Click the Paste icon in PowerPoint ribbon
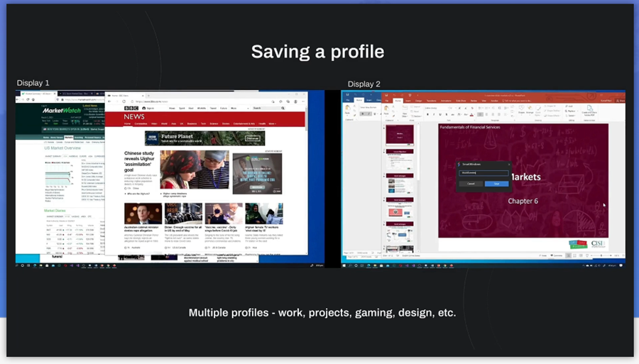Screen dimensions: 639x364 (386, 109)
